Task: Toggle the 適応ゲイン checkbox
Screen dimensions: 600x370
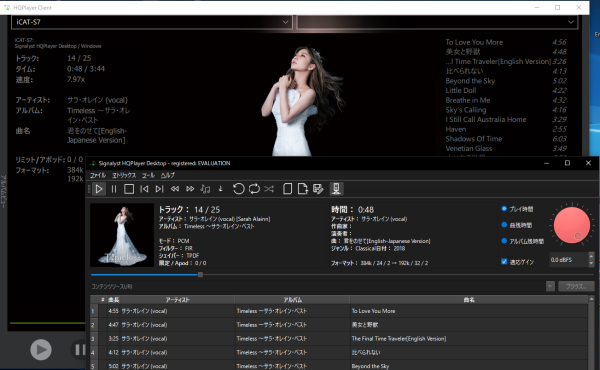Action: tap(504, 261)
